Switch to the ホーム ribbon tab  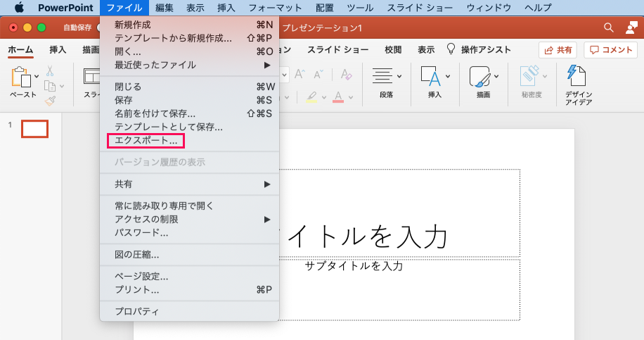(x=20, y=50)
